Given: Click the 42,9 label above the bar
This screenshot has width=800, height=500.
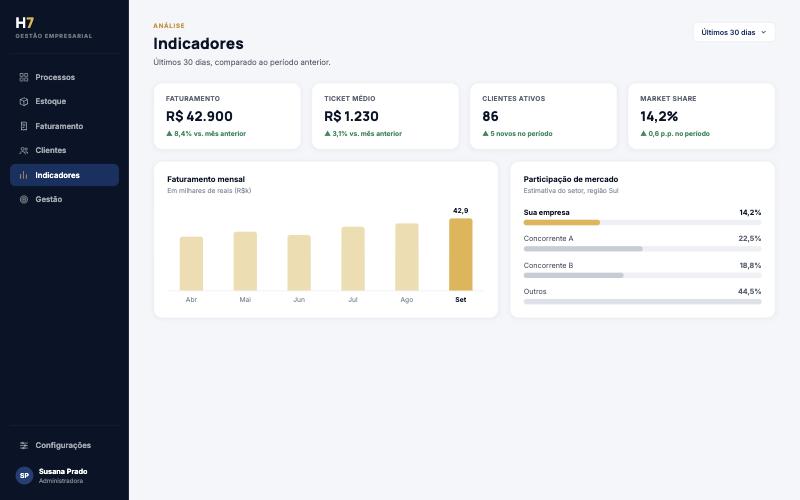Looking at the screenshot, I should click(460, 211).
